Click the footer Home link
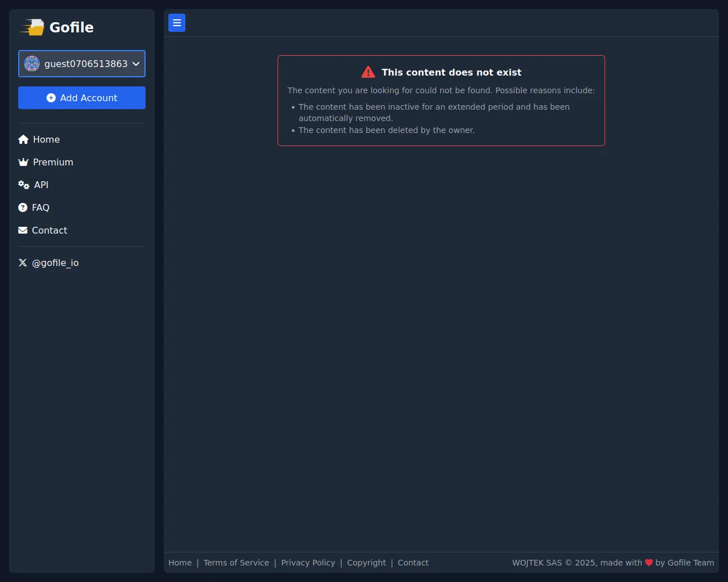Image resolution: width=728 pixels, height=582 pixels. (x=180, y=563)
